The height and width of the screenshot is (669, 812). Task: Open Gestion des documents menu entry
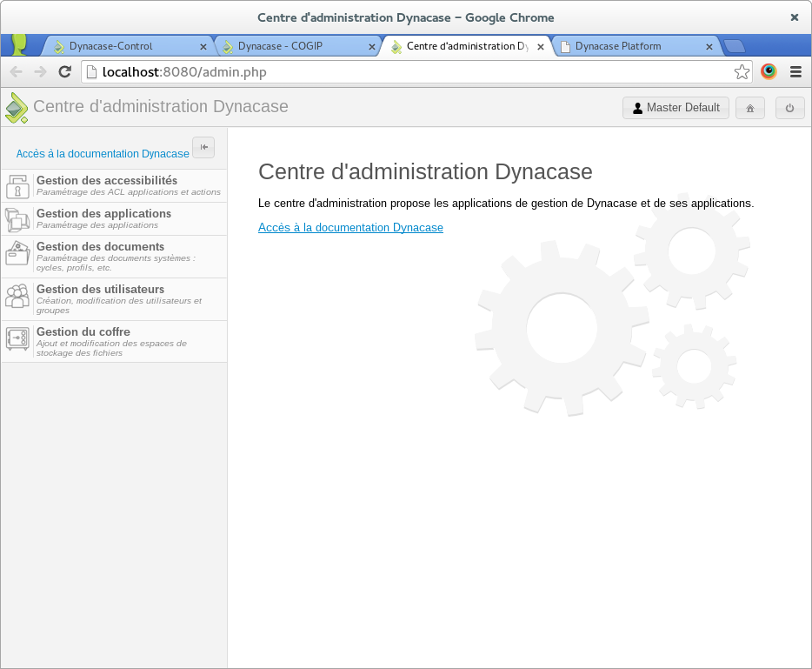coord(115,257)
